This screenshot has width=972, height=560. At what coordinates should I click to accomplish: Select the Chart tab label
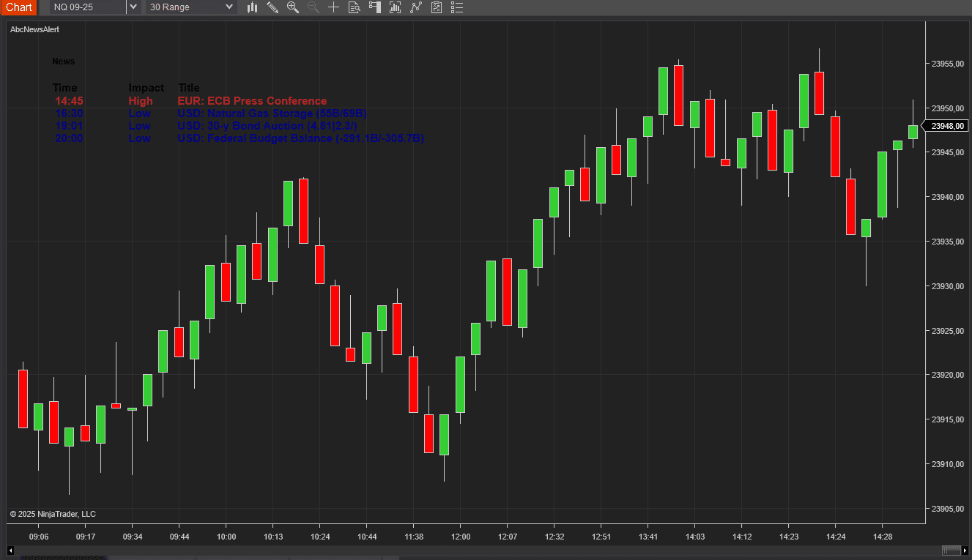click(x=18, y=7)
